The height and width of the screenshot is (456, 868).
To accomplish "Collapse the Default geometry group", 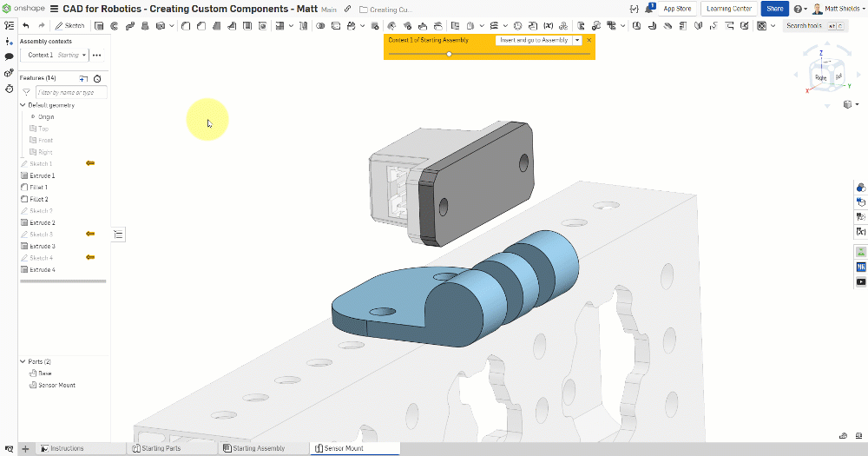I will [x=23, y=105].
